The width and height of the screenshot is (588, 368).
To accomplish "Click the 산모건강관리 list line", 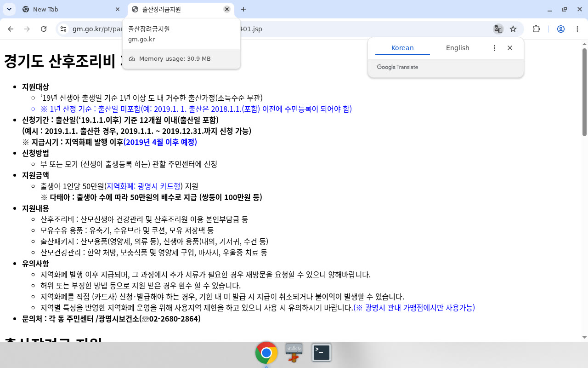I will [154, 253].
